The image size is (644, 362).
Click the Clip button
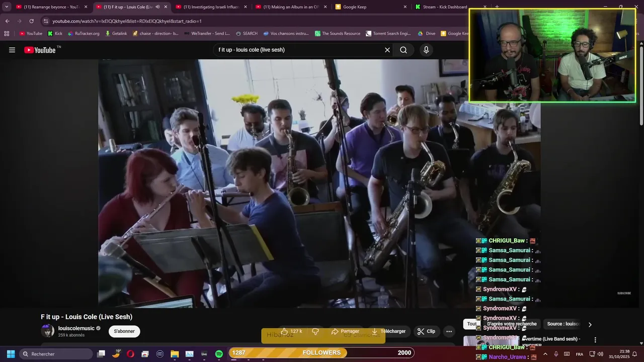coord(427,331)
